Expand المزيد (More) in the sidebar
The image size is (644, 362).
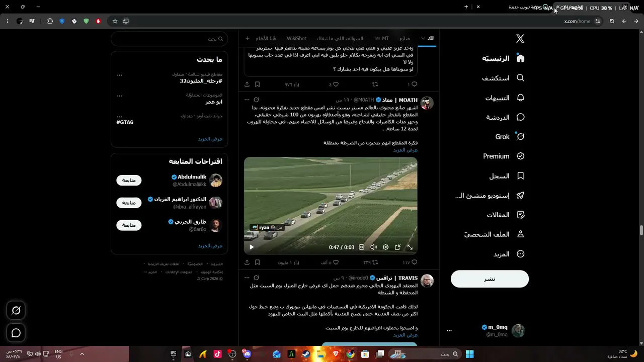pos(509,254)
